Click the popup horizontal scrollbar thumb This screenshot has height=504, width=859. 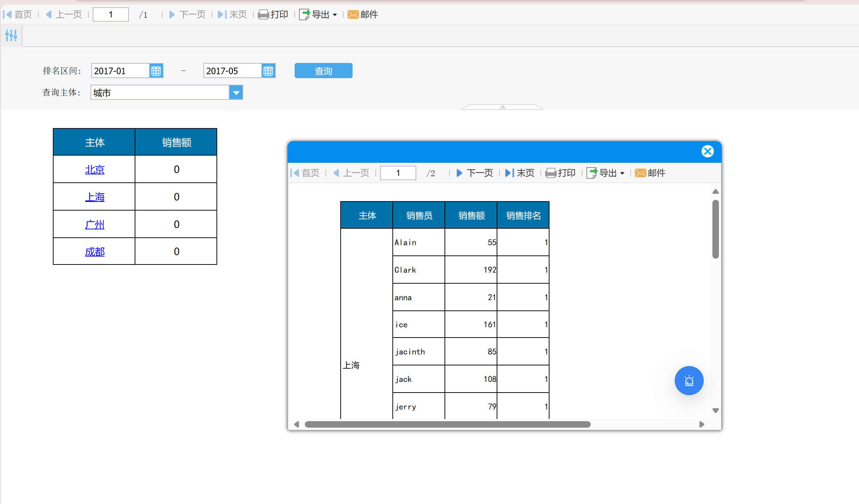448,424
